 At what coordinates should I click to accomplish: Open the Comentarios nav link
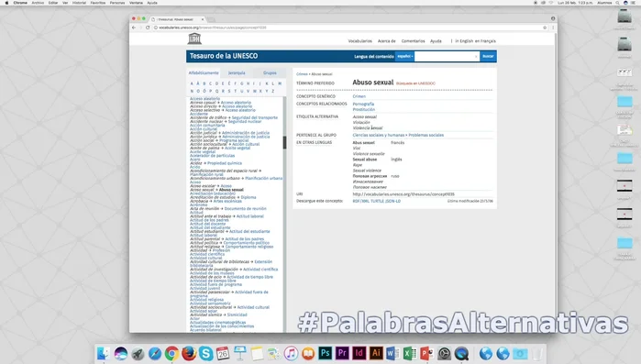413,41
